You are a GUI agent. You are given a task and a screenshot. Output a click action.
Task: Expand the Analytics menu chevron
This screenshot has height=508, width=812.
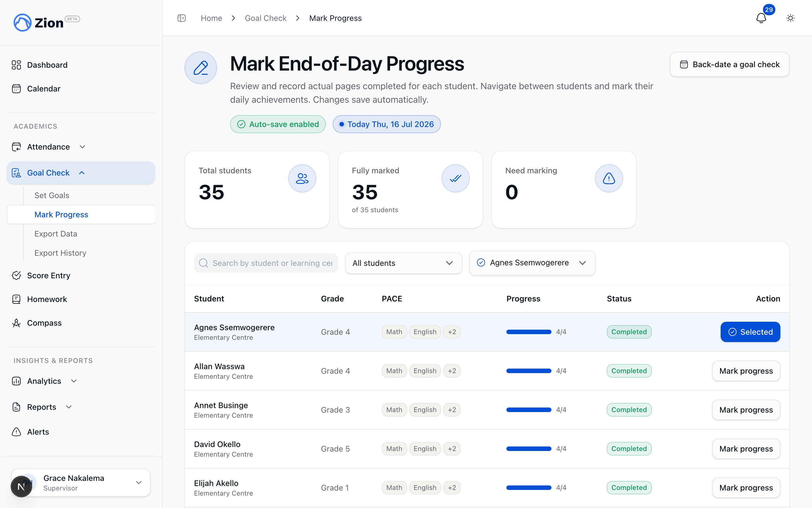click(74, 381)
